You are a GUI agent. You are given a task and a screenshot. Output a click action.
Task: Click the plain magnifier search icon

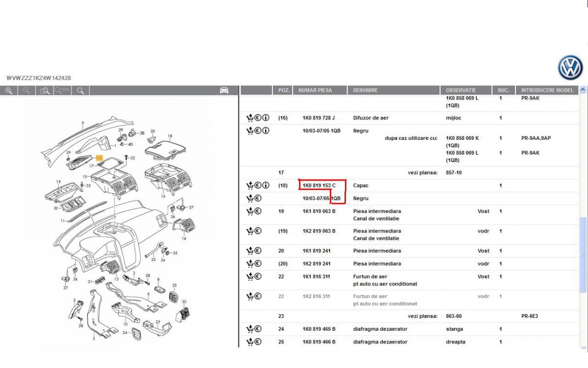tap(80, 91)
